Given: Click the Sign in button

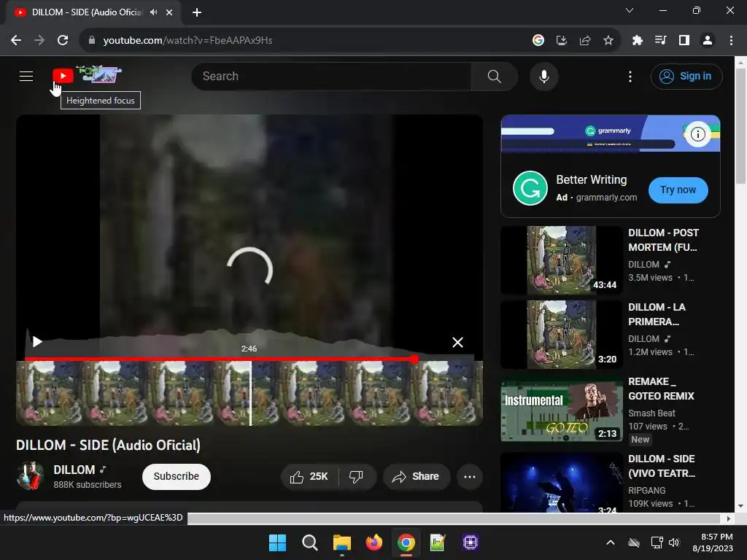Looking at the screenshot, I should click(686, 76).
